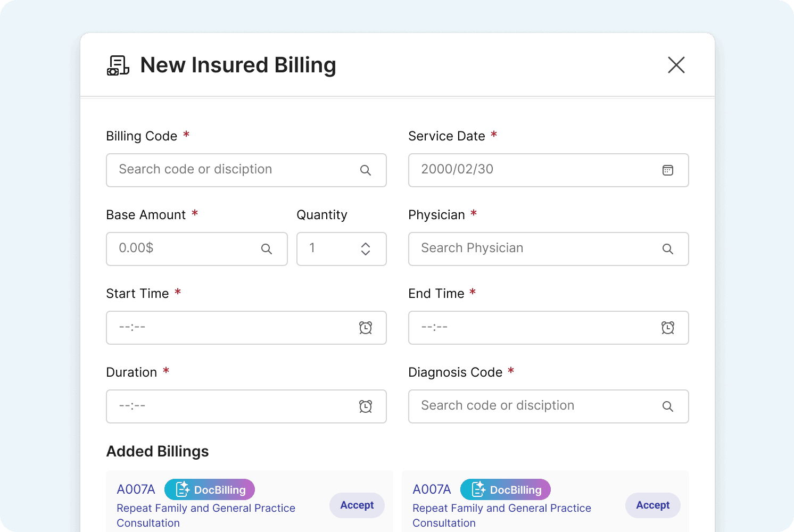Focus the Diagnosis Code search field
This screenshot has height=532, width=794.
(x=532, y=406)
